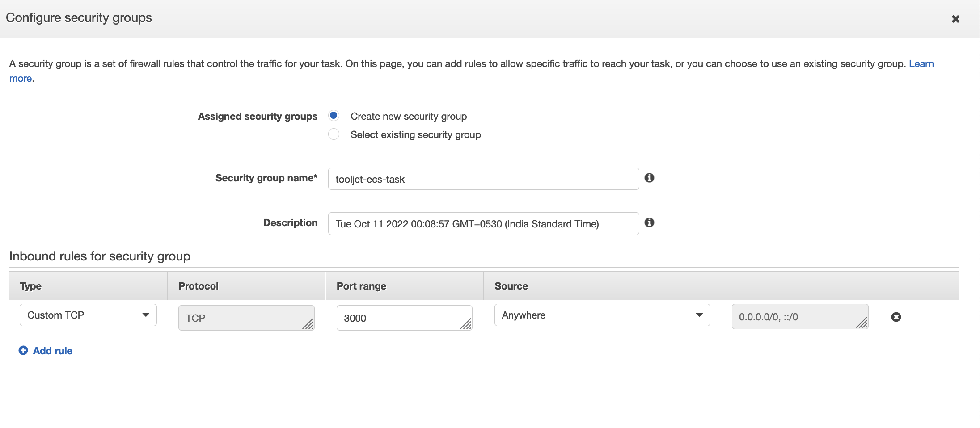Click the Protocol field resize handle
Screen dimensions: 980x428
(x=308, y=324)
